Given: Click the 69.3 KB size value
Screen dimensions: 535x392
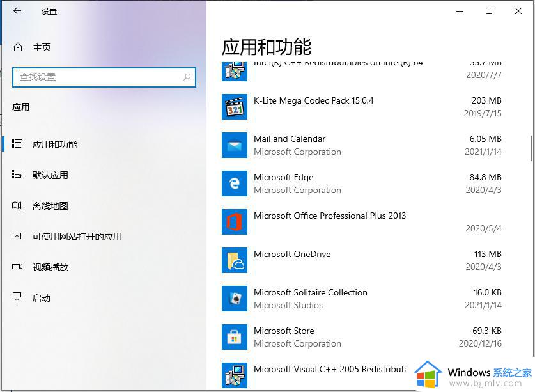Looking at the screenshot, I should tap(487, 331).
